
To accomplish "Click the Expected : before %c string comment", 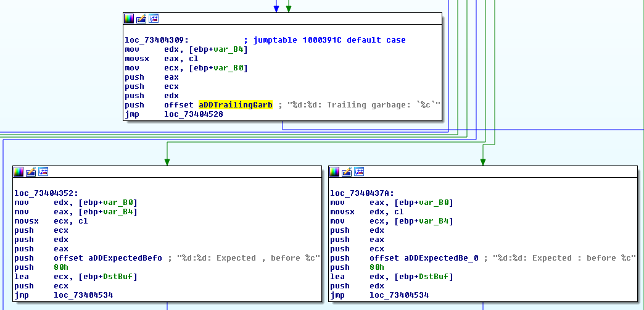I will tap(564, 258).
